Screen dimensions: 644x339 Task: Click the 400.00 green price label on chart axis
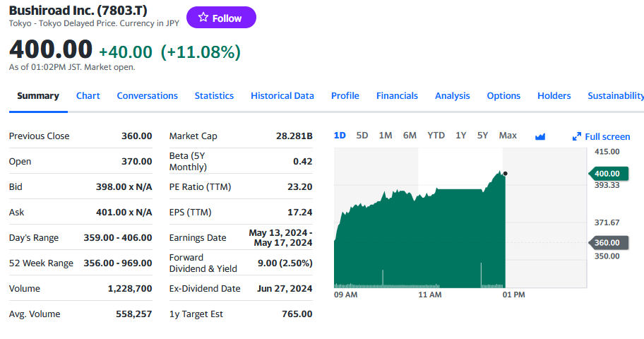(608, 174)
